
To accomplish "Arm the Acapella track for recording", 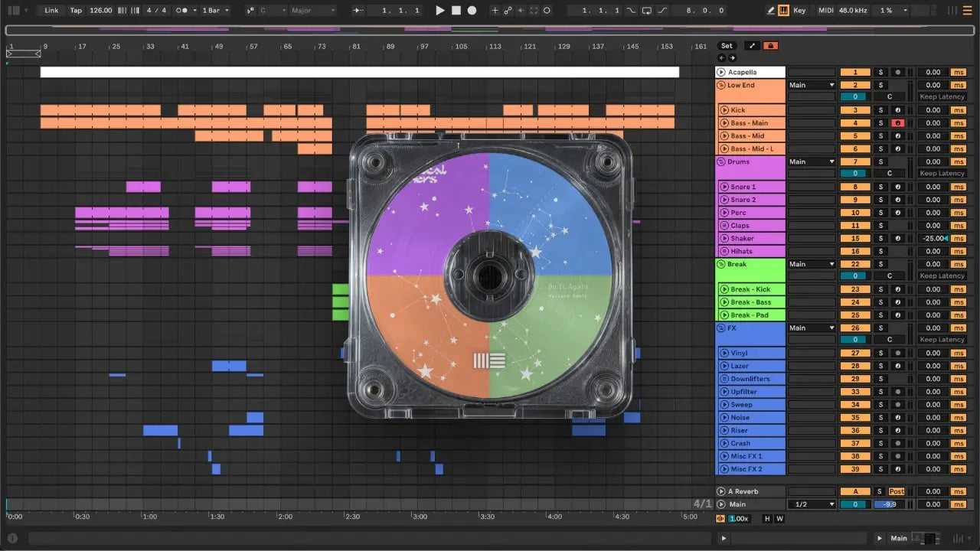I will click(897, 73).
